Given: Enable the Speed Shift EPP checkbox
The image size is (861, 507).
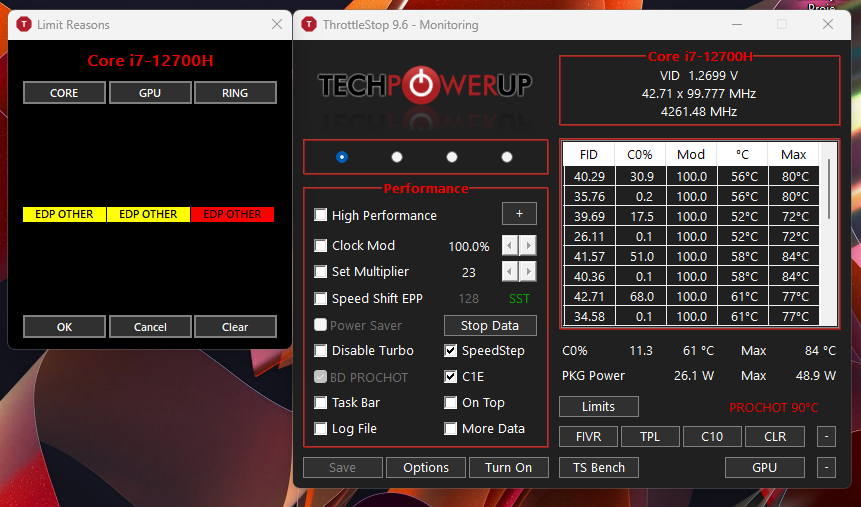Looking at the screenshot, I should [x=320, y=298].
